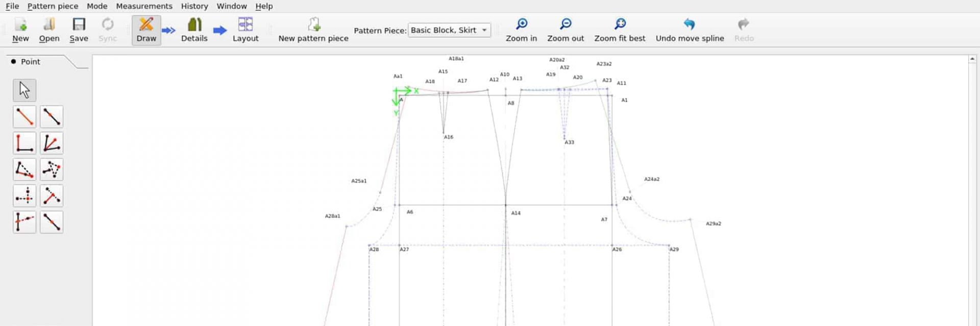Screen dimensions: 980x326
Task: Click point label A26 on canvas
Action: (x=617, y=249)
